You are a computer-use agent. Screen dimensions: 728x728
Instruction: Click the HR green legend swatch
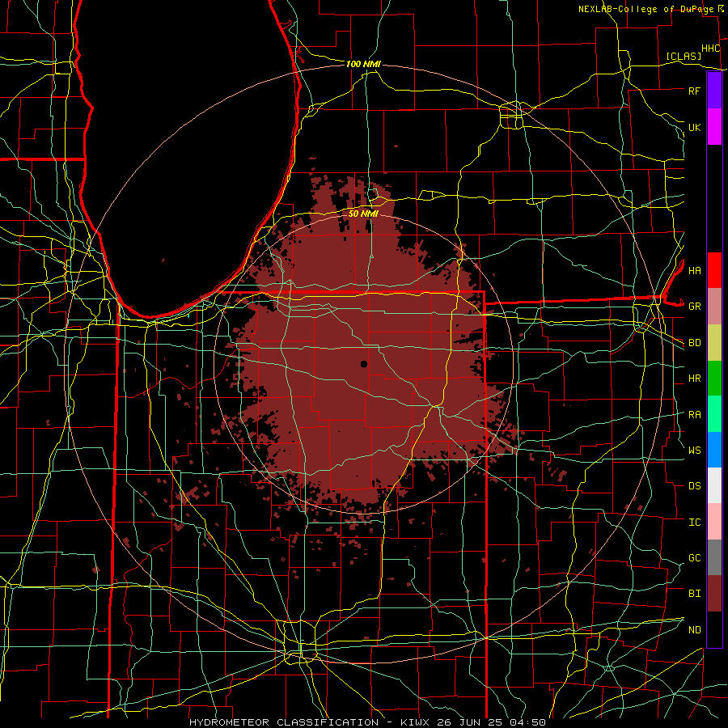pos(714,378)
